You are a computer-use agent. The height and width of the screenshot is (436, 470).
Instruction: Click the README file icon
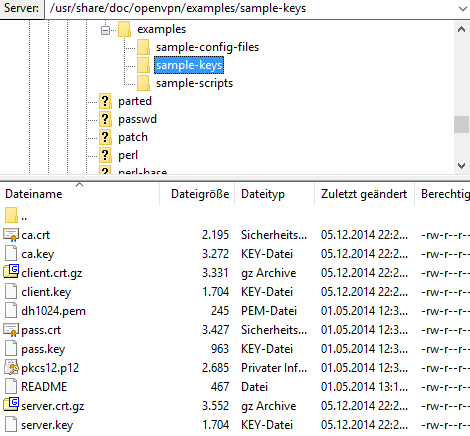tap(11, 386)
